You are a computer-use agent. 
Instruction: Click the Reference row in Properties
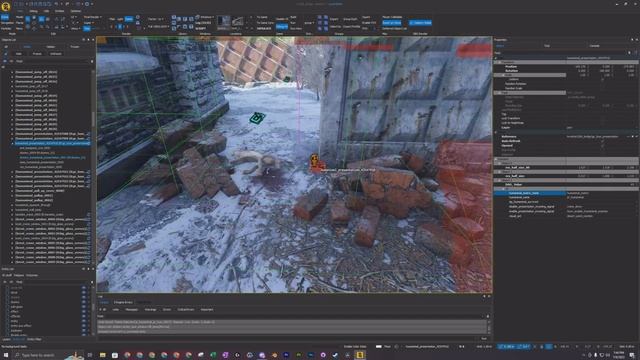tap(566, 137)
